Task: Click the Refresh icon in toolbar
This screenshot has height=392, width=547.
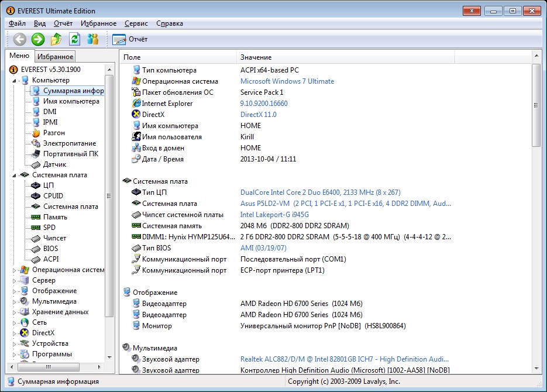Action: pyautogui.click(x=74, y=39)
